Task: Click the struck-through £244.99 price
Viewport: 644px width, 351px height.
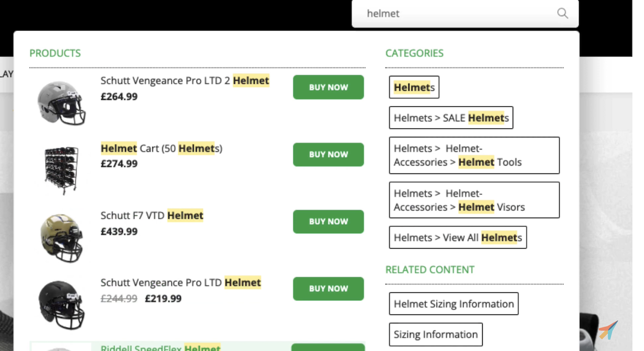Action: tap(119, 298)
